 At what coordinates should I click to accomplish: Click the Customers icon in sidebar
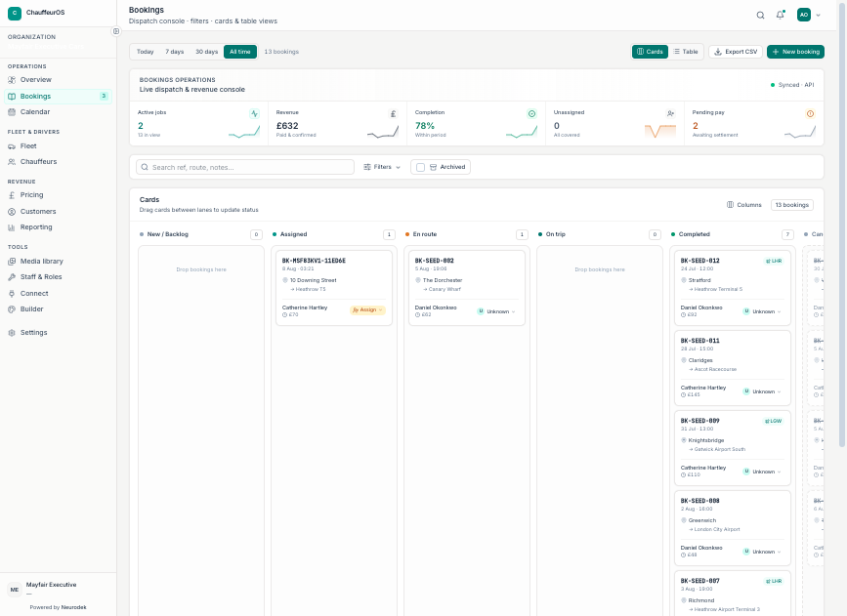point(12,212)
